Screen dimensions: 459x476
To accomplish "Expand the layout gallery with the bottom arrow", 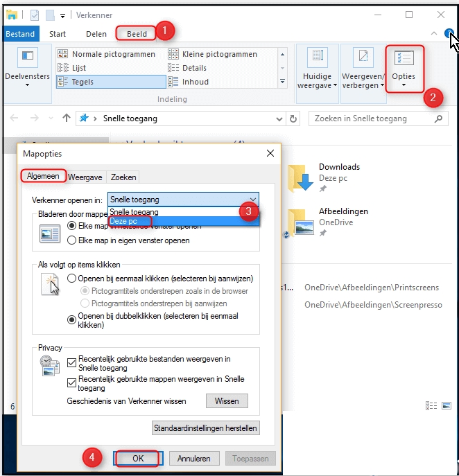I will click(282, 82).
